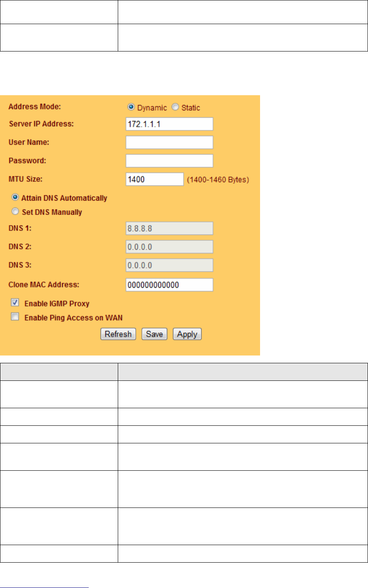
Task: Click the 'Server IP Address:' label
Action: pos(41,124)
